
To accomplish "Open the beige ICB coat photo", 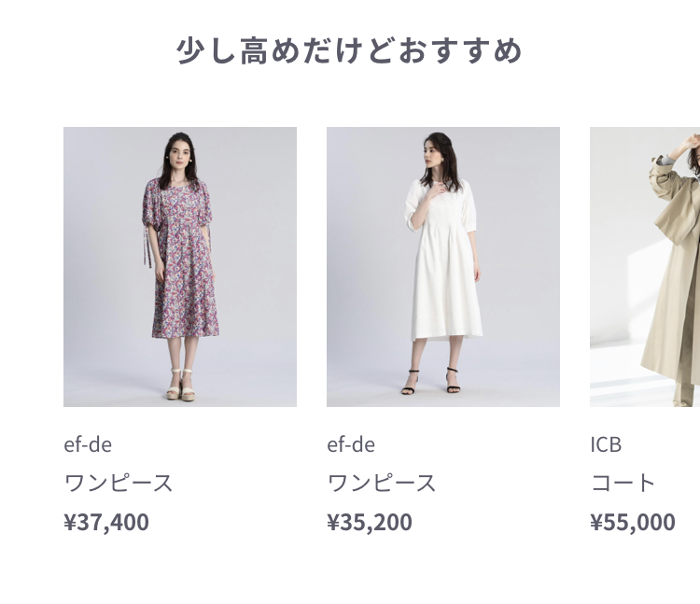I will (645, 266).
